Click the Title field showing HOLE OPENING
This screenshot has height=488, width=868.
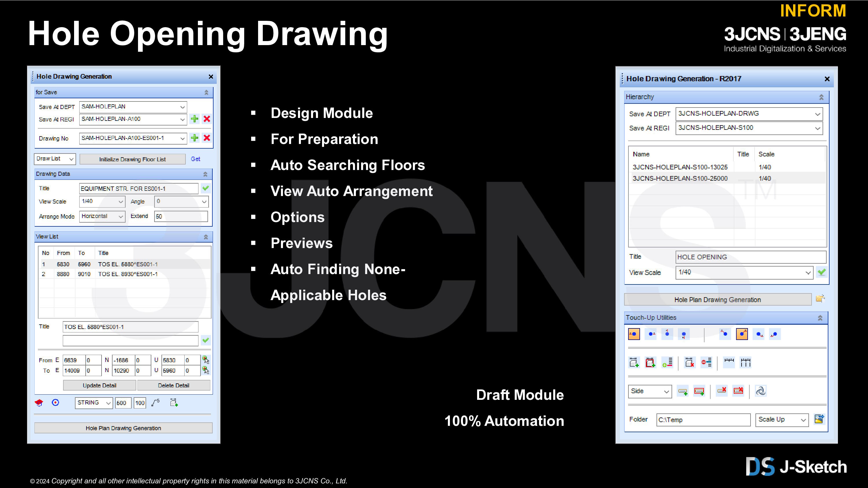[751, 257]
